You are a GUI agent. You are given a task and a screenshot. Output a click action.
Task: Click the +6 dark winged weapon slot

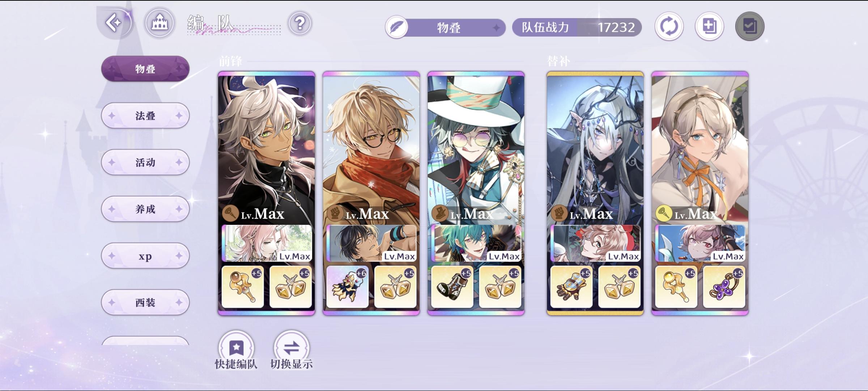tap(347, 287)
